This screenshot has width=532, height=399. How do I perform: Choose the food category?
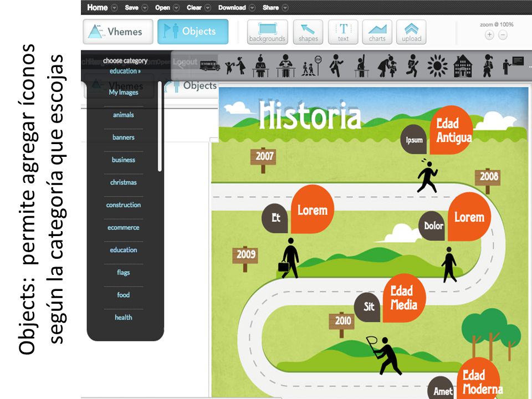point(124,295)
